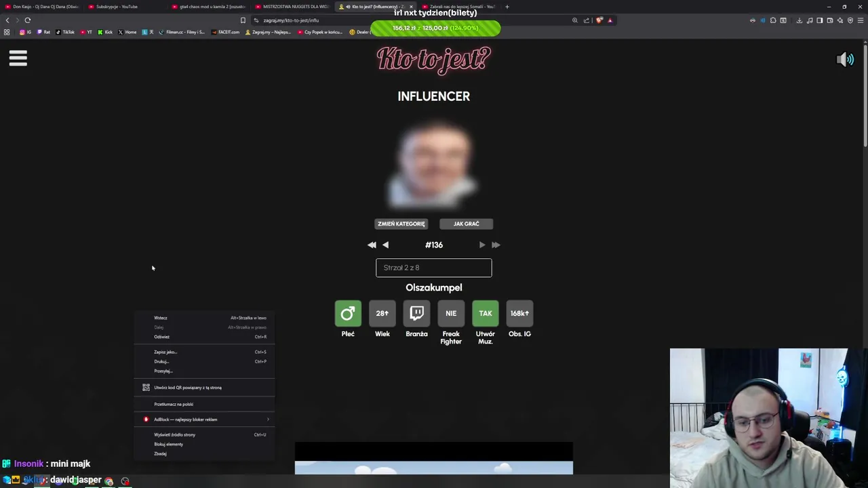Select 'Wyświetl źródło strony' in the context menu

click(x=204, y=435)
